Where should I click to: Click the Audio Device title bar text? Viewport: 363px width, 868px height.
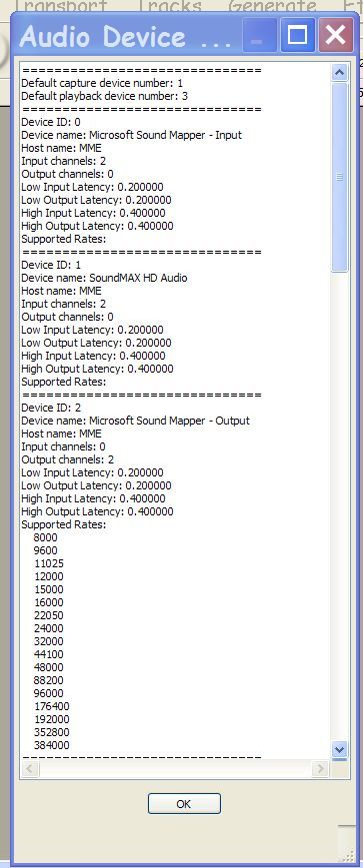tap(125, 37)
